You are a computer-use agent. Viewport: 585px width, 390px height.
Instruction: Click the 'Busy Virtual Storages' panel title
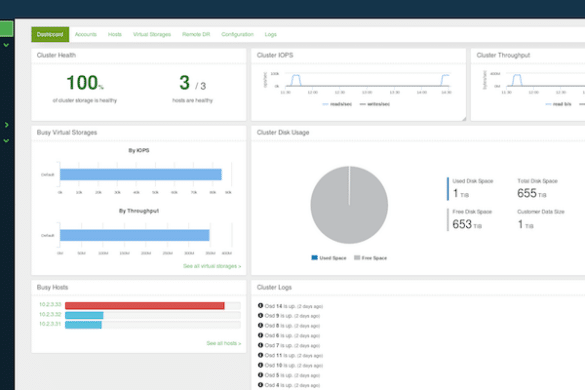tap(67, 132)
